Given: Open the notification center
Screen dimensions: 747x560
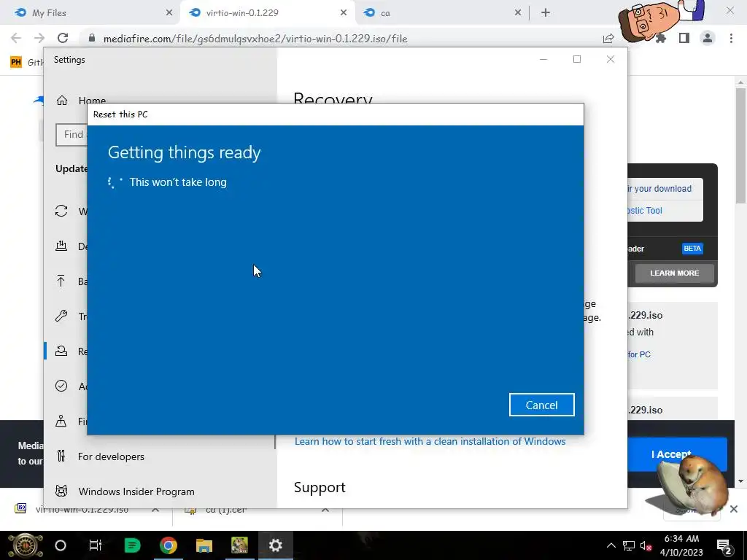Looking at the screenshot, I should pos(724,545).
